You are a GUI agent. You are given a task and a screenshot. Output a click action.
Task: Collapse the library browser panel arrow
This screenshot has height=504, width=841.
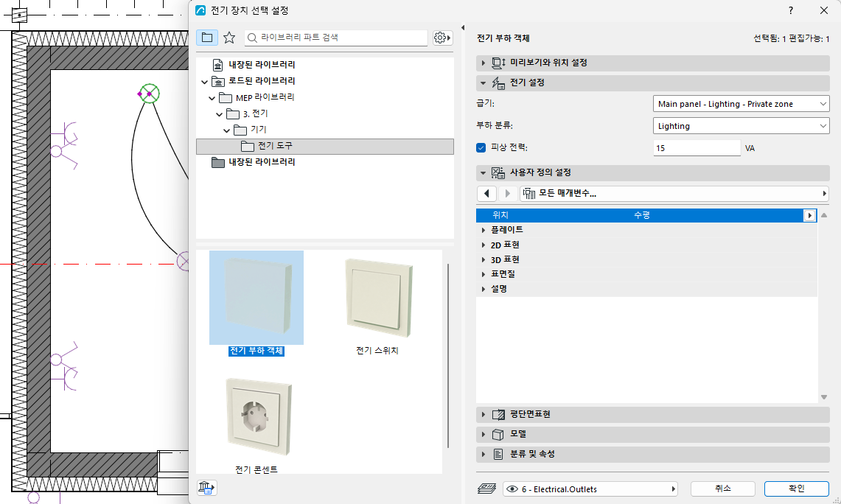tap(463, 27)
